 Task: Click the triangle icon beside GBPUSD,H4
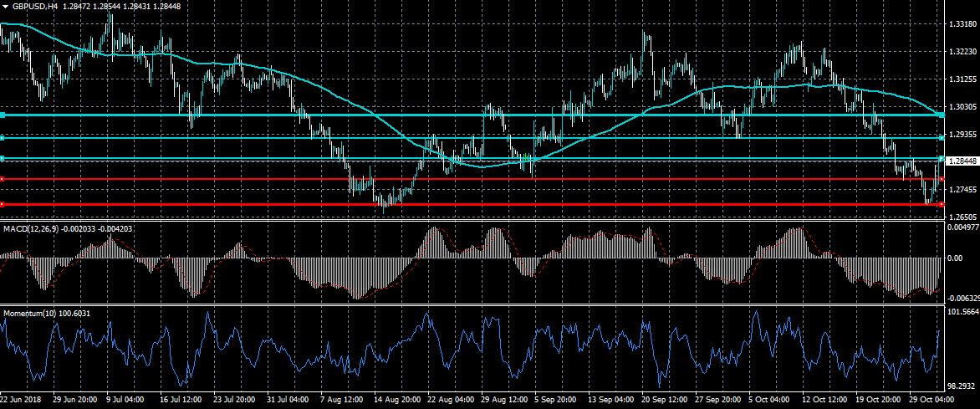pyautogui.click(x=5, y=6)
